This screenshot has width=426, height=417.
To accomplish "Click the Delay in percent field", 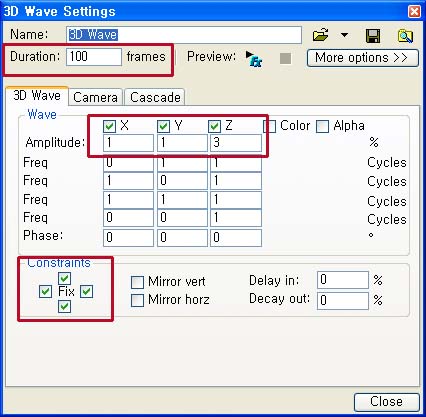I will (x=343, y=280).
